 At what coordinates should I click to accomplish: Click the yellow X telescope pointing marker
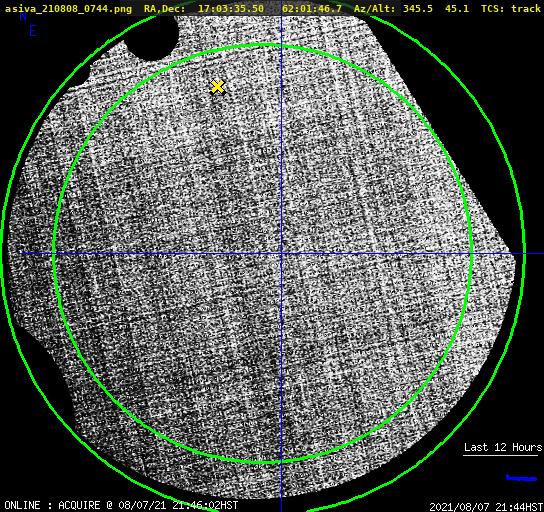pyautogui.click(x=218, y=87)
